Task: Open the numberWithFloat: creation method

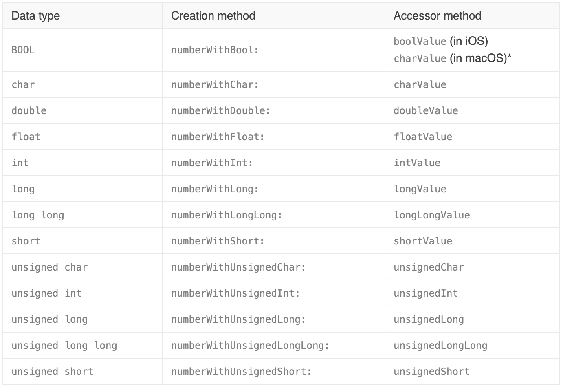Action: click(x=218, y=137)
